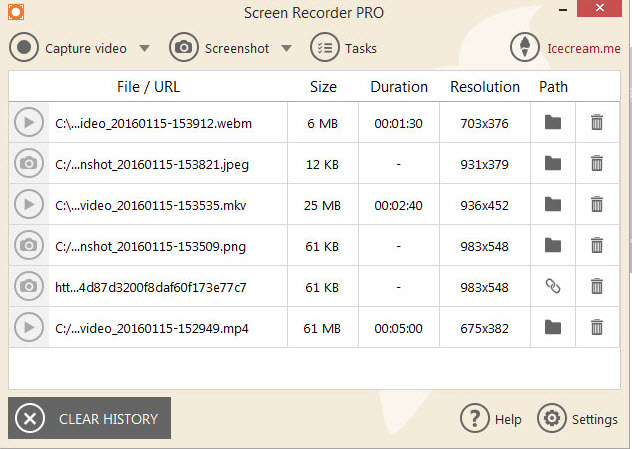
Task: Expand the Capture video dropdown arrow
Action: [144, 48]
